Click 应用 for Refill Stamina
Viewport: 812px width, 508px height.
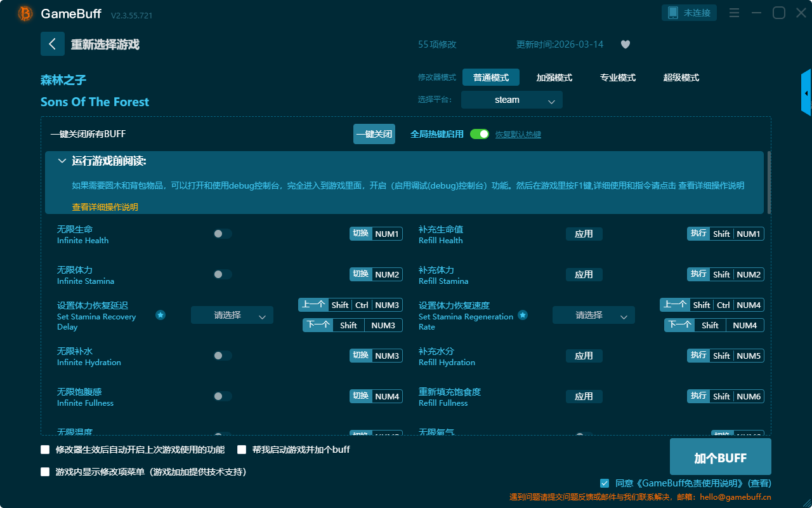584,274
